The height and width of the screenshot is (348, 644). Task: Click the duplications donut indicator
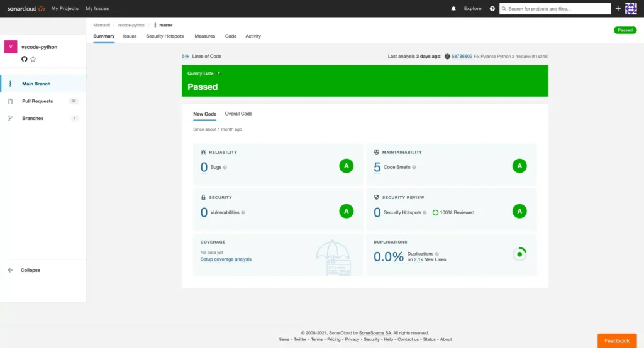point(519,254)
